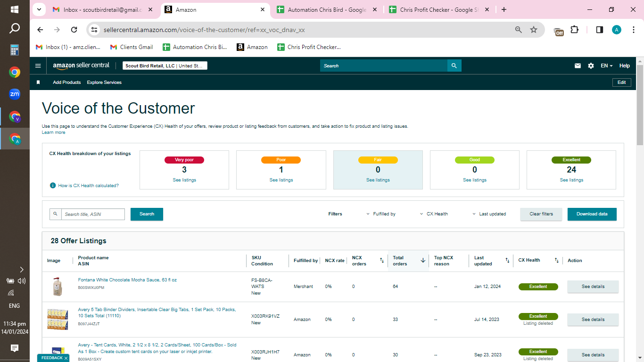Open Windows search from the taskbar
The height and width of the screenshot is (362, 644).
[15, 29]
